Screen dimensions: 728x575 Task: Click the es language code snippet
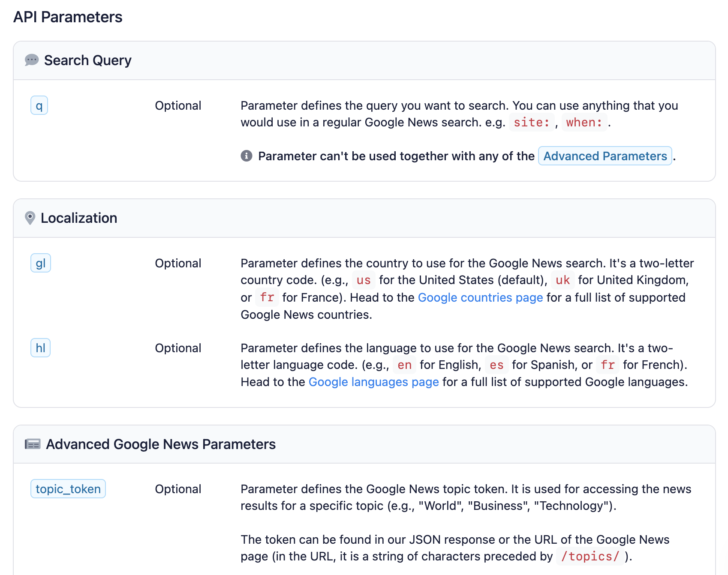[x=496, y=365]
